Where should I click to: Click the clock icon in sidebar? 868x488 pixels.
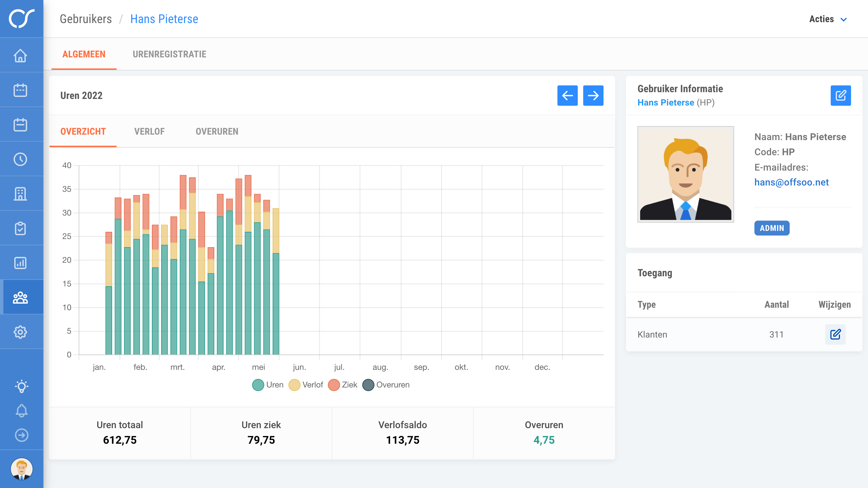[x=21, y=159]
